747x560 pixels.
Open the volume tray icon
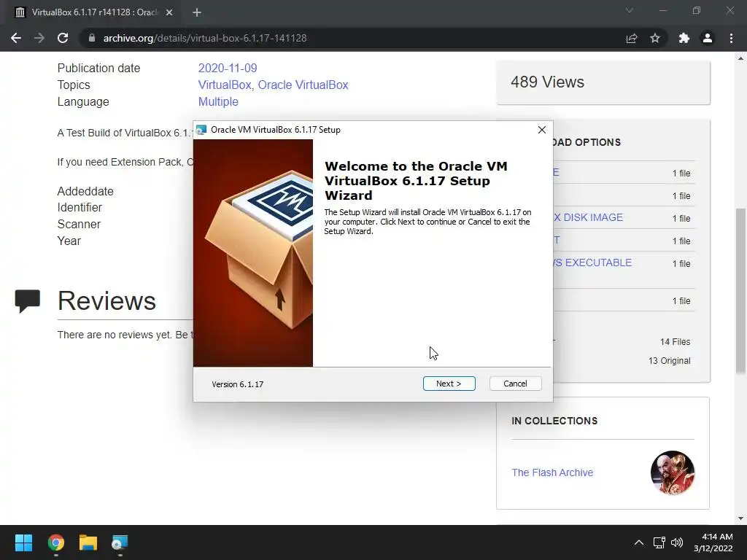[x=677, y=542]
